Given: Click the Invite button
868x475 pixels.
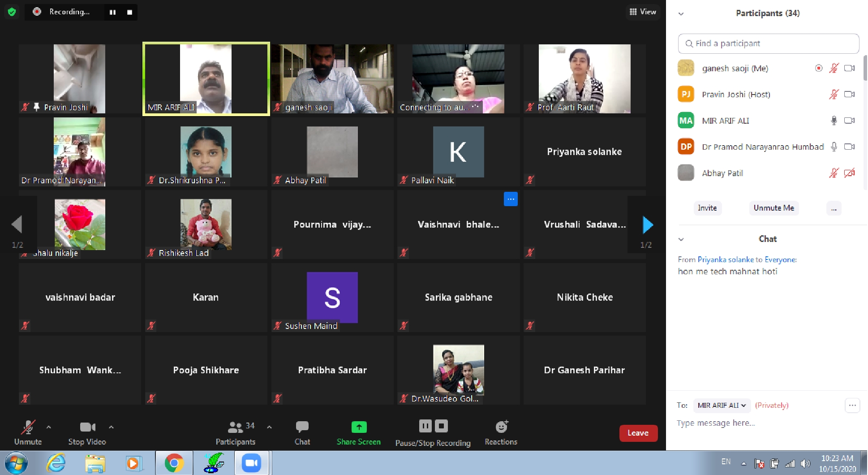Looking at the screenshot, I should [707, 208].
